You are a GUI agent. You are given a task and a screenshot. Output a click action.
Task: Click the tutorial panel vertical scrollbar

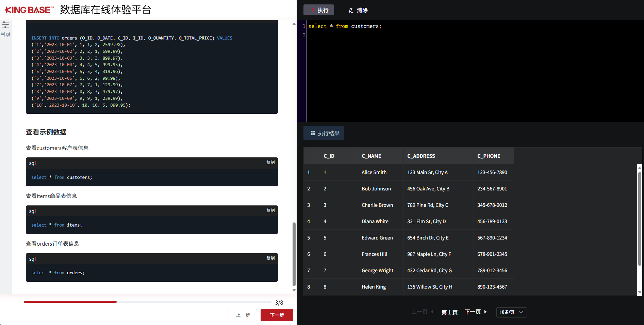pos(294,254)
